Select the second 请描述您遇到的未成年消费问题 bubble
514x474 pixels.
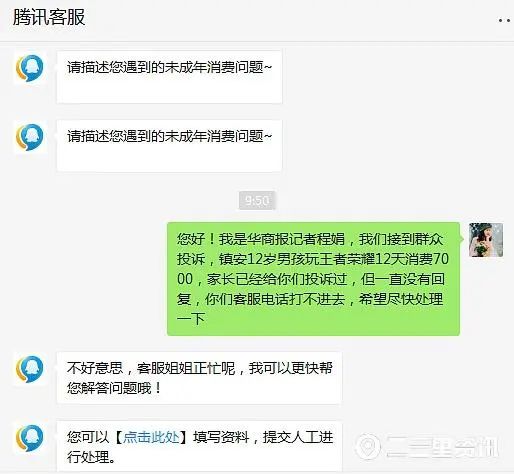coord(169,146)
